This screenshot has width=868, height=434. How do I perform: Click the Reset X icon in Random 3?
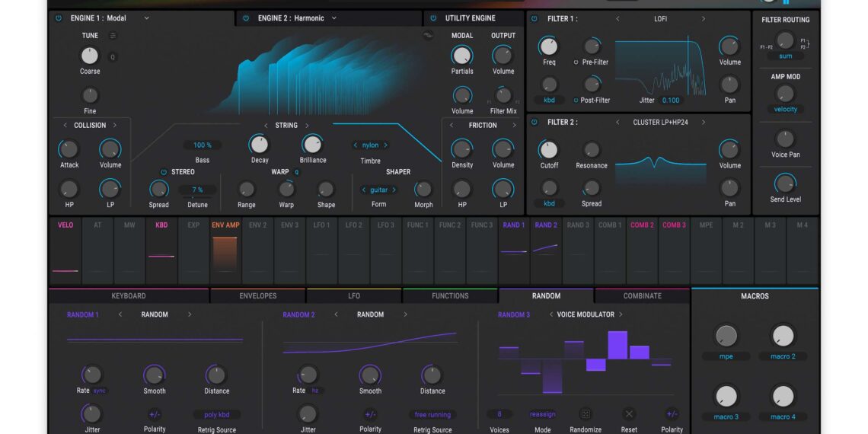click(x=629, y=414)
